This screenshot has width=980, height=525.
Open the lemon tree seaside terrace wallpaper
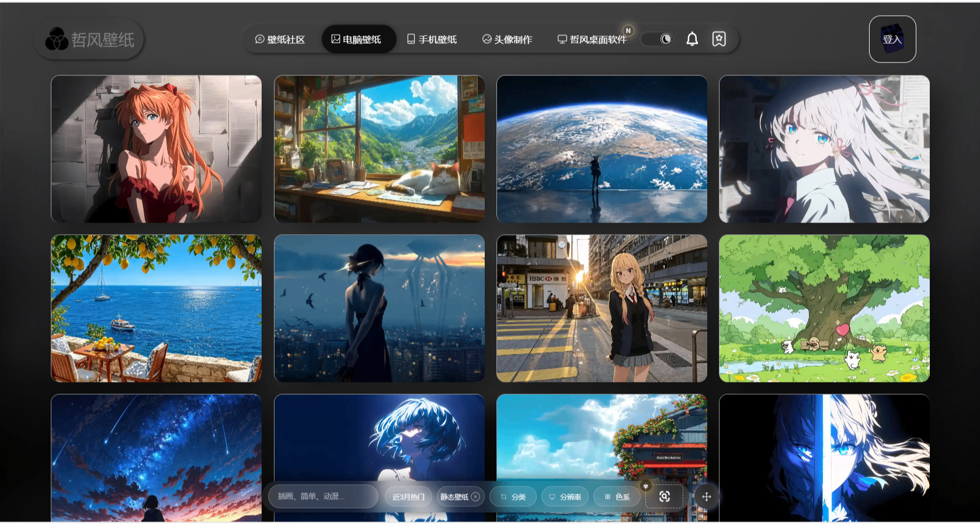click(157, 308)
